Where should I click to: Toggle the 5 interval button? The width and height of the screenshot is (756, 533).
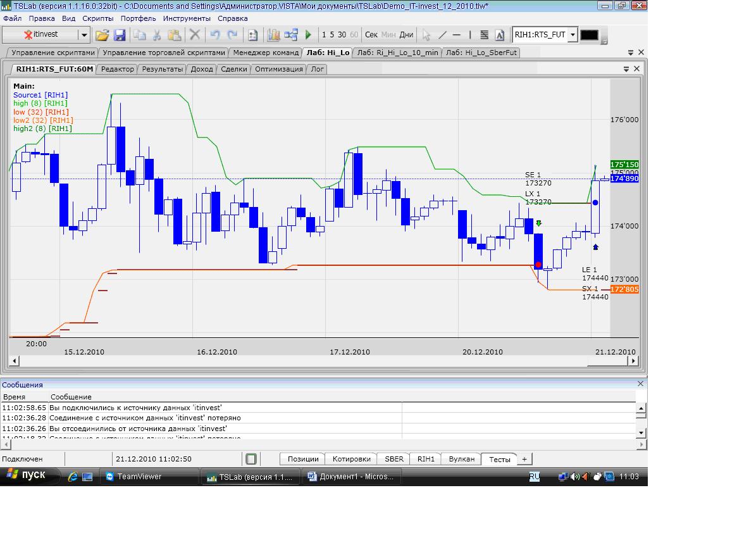tap(332, 35)
